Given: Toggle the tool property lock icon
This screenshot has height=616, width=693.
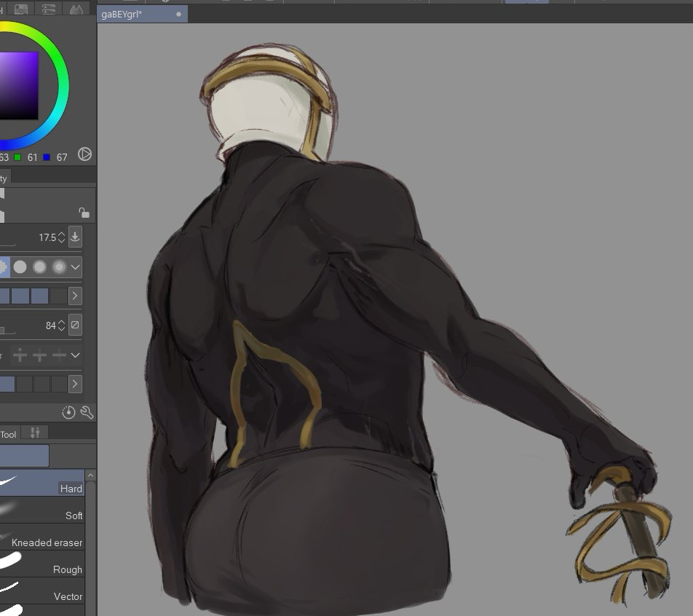Looking at the screenshot, I should point(84,213).
